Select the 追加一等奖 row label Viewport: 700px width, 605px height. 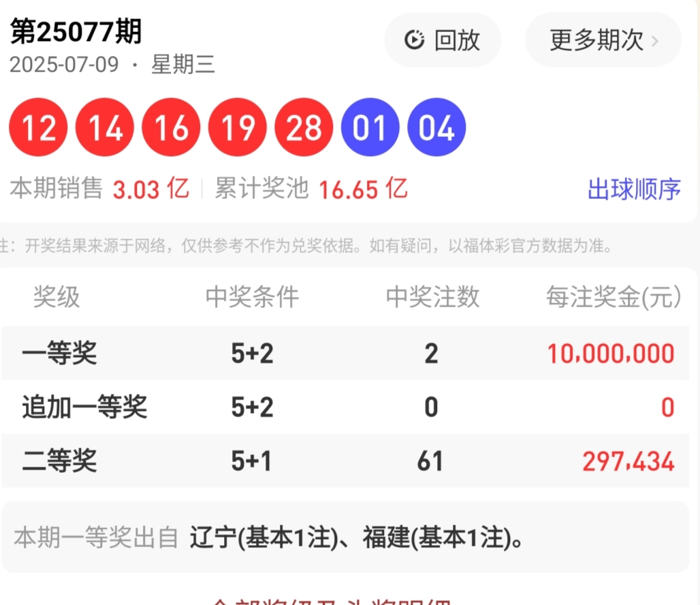85,407
